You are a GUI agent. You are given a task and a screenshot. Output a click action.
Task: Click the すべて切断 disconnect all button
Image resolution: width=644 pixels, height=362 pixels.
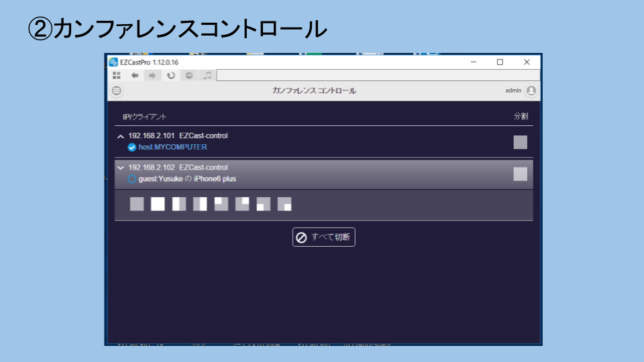(x=323, y=237)
